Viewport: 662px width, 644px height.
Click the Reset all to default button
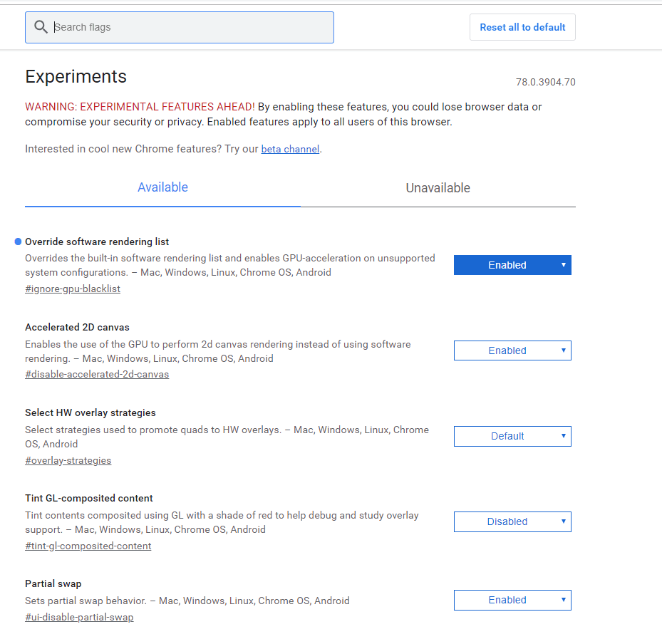point(522,27)
